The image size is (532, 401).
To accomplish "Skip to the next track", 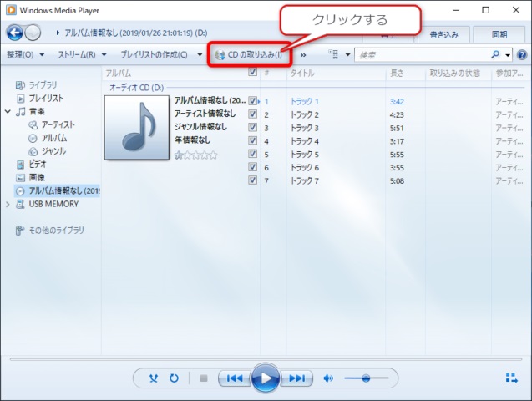I will [296, 378].
